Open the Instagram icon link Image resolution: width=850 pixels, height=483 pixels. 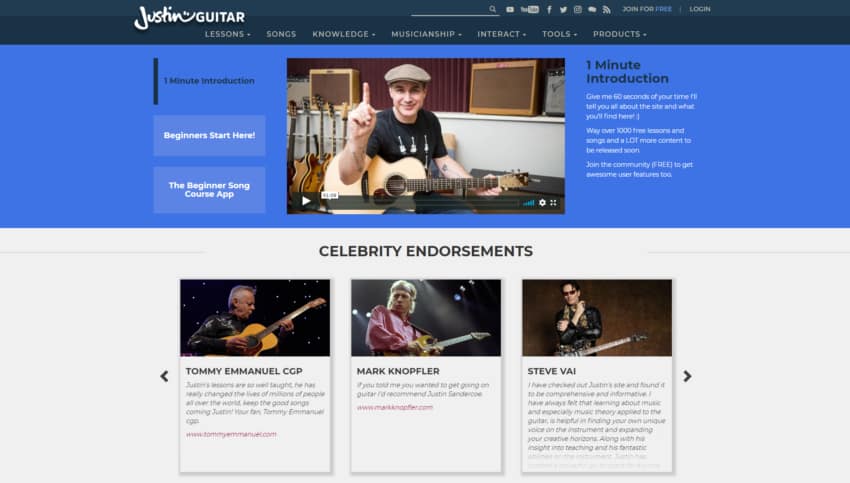(578, 9)
